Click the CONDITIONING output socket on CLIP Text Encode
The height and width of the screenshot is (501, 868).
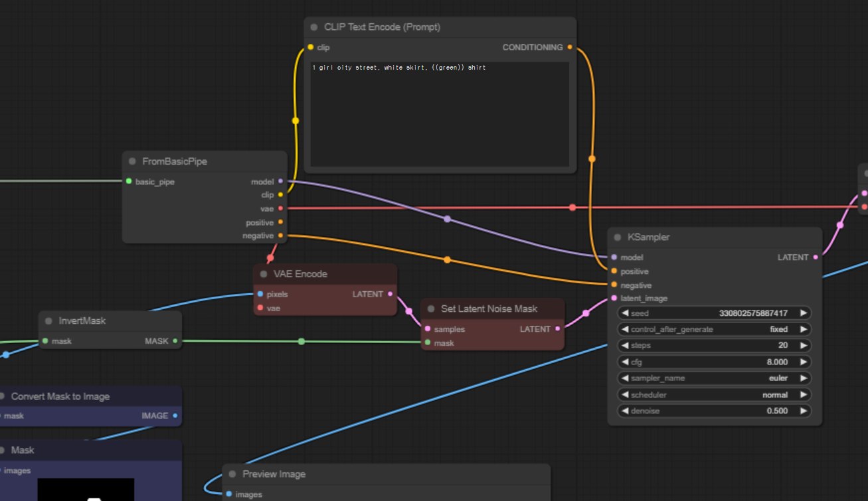pyautogui.click(x=569, y=47)
